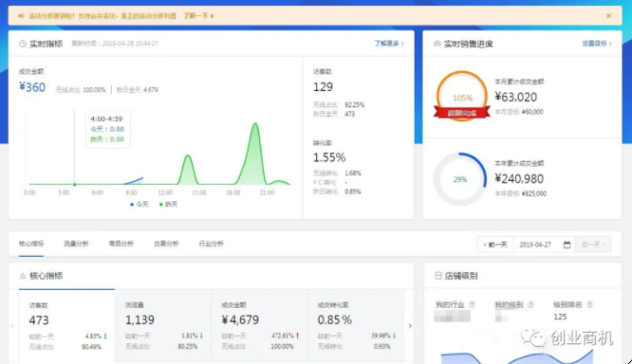632x364 pixels.
Task: Click the 4:00-4:59 chart tooltip
Action: [x=107, y=129]
